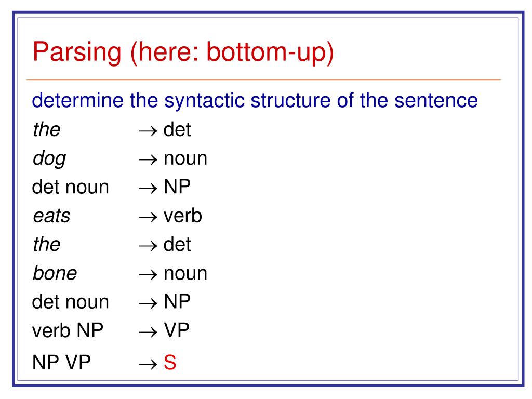Select the blue subtitle about syntactic structure
The width and height of the screenshot is (532, 399).
(255, 101)
